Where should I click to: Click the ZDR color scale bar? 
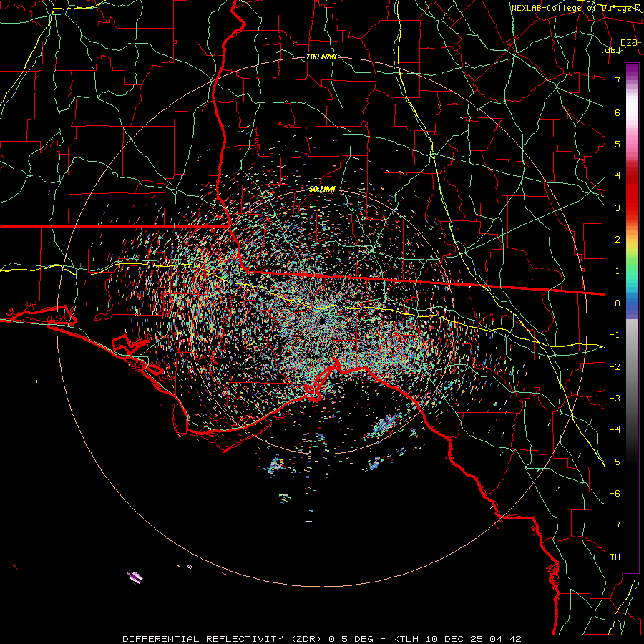[632, 318]
